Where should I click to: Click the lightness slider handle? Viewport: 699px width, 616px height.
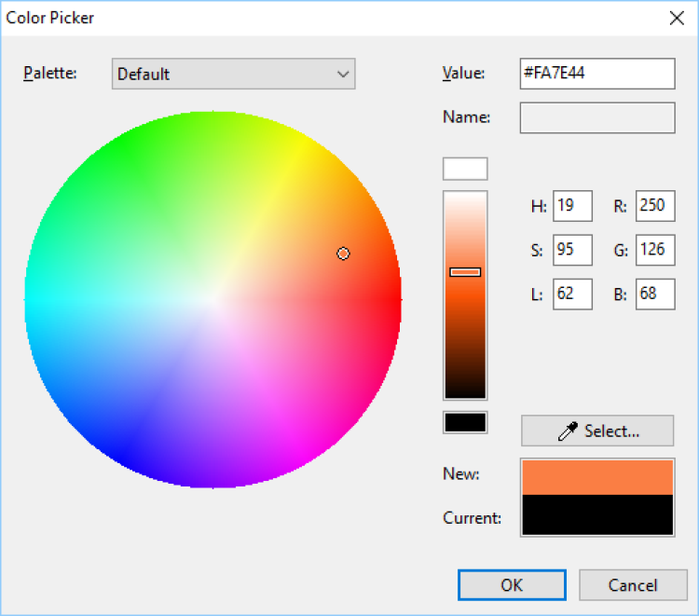tap(465, 272)
